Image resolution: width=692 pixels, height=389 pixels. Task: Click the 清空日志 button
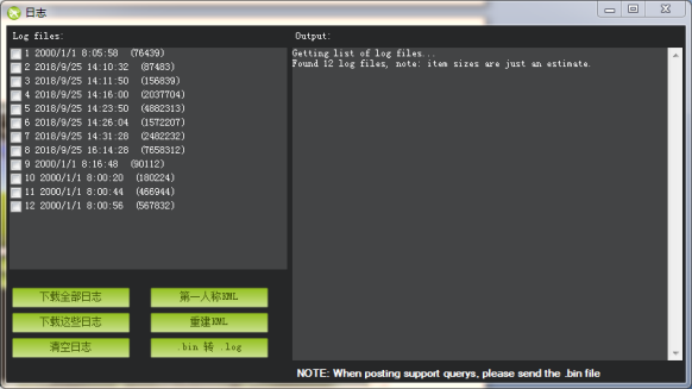tap(71, 347)
